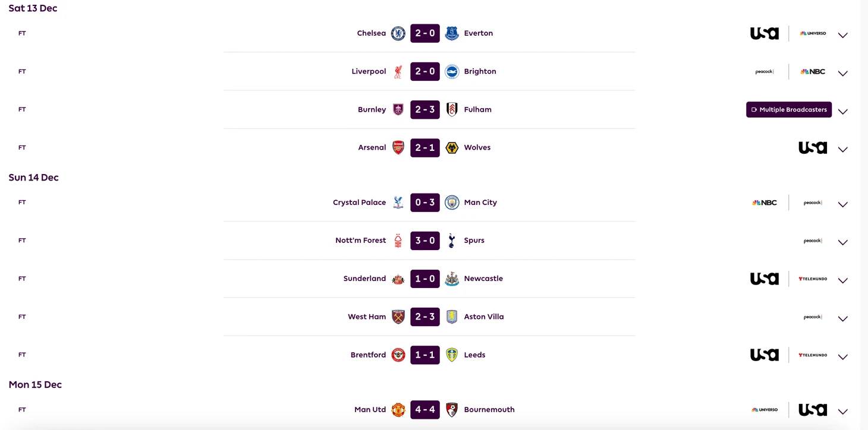The image size is (868, 430).
Task: Click the Nott'm Forest tree crest
Action: (x=398, y=241)
